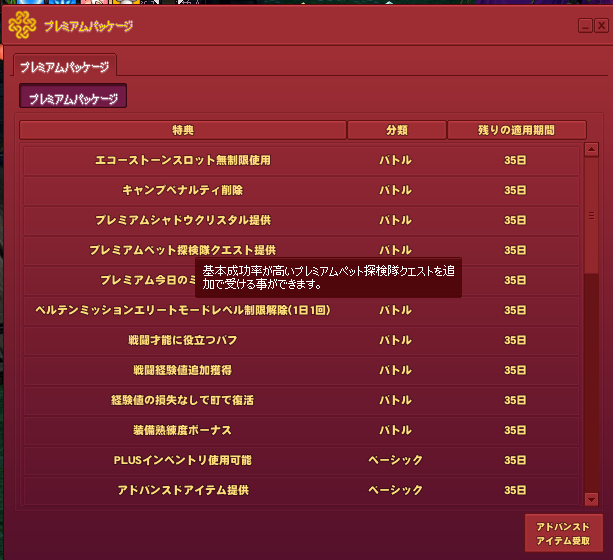The image size is (613, 560).
Task: Click バトル category in エコーストーンスロット row
Action: click(x=395, y=160)
